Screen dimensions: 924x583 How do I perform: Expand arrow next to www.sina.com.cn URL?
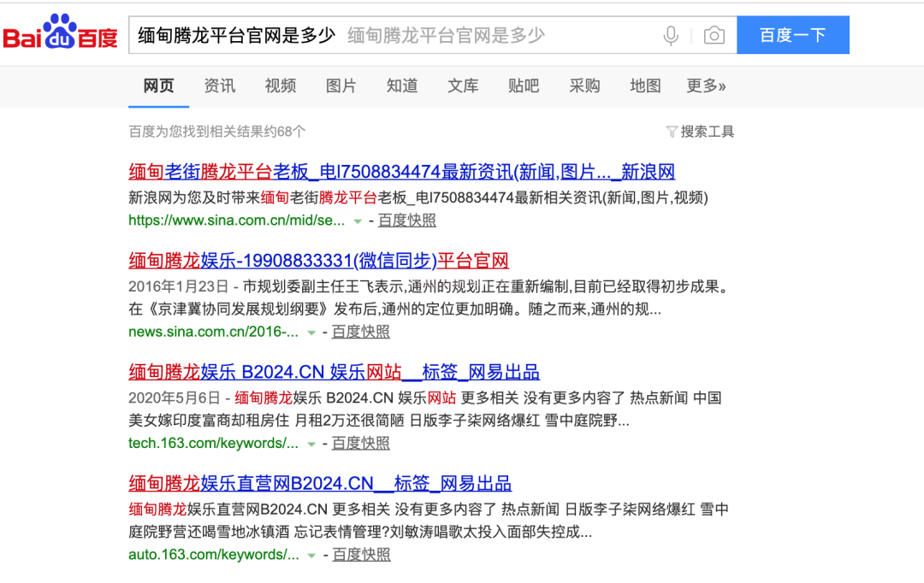[358, 221]
